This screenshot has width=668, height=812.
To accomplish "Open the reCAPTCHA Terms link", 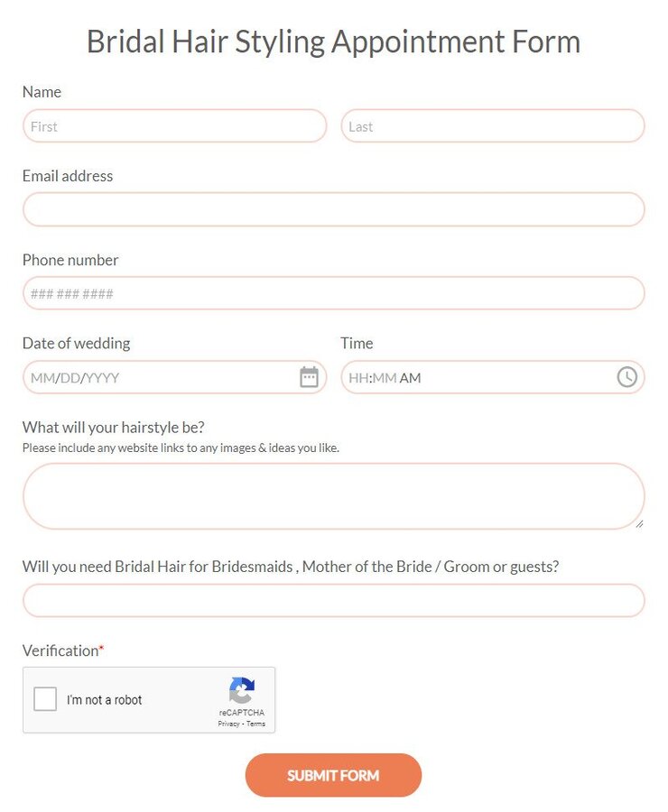I will click(255, 722).
